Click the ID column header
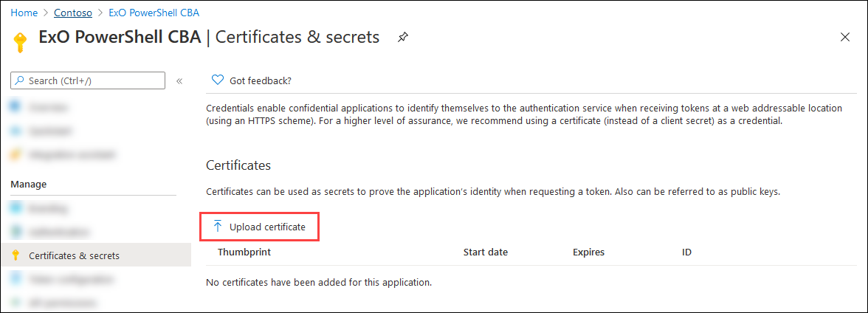The width and height of the screenshot is (868, 313). (x=686, y=252)
